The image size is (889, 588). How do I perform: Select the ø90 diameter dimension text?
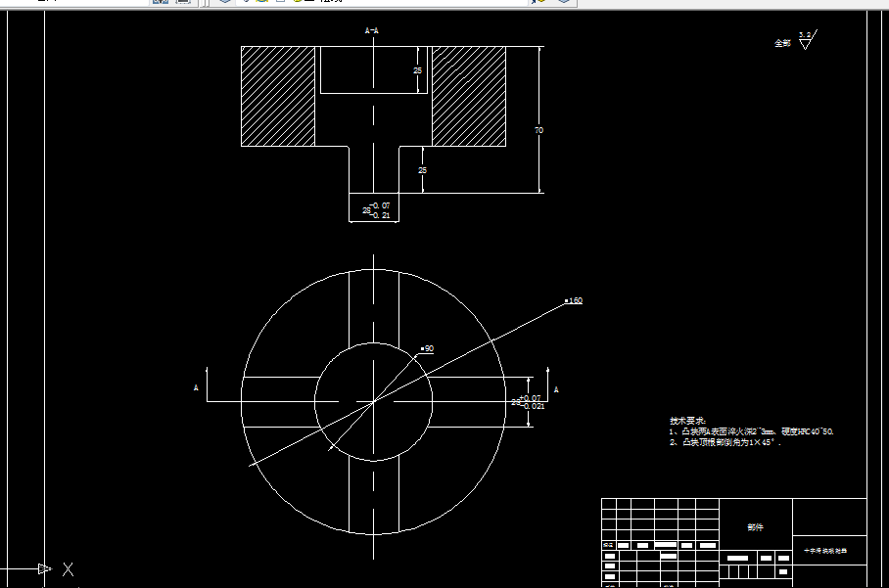point(428,349)
